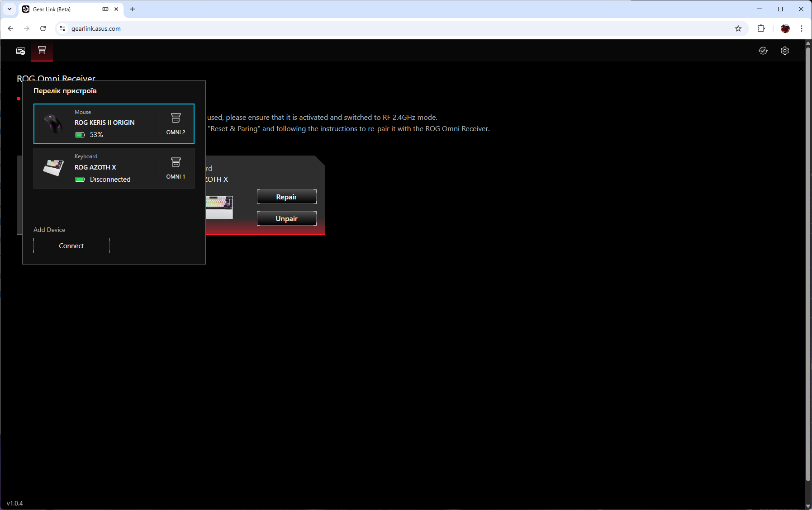Screen dimensions: 812x510
Task: Click the '53%' battery value
Action: (96, 135)
